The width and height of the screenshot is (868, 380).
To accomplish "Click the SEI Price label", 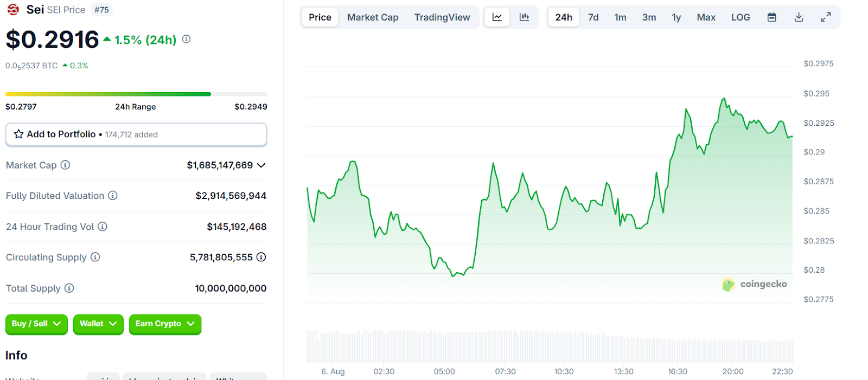I will click(x=66, y=10).
